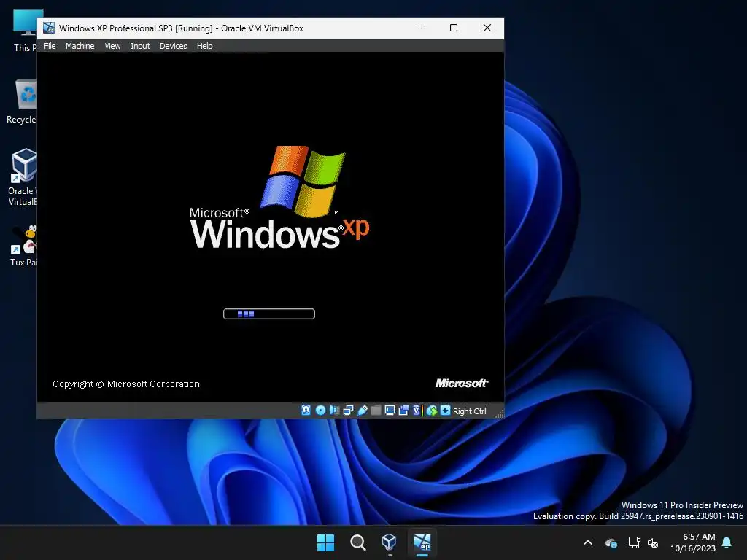
Task: Open the Help menu
Action: tap(204, 46)
